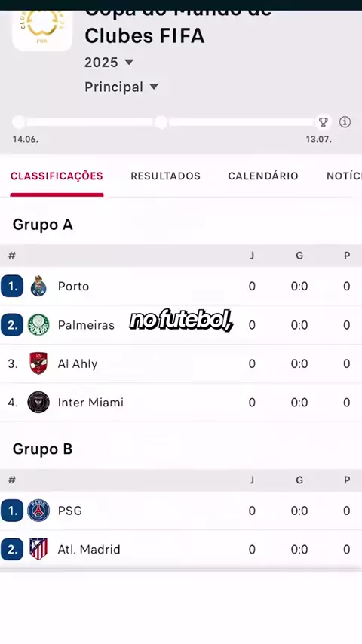Viewport: 362px width, 644px height.
Task: Click the 14.06. start marker on timeline
Action: coord(19,122)
